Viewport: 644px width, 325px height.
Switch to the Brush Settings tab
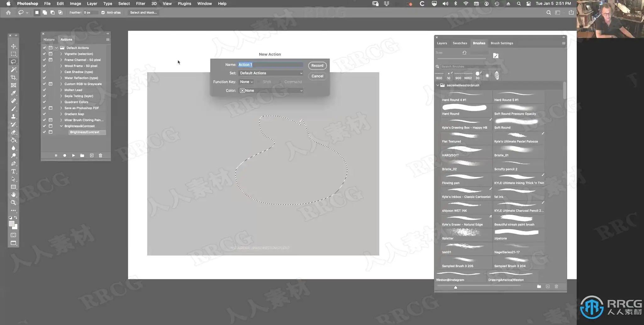502,43
